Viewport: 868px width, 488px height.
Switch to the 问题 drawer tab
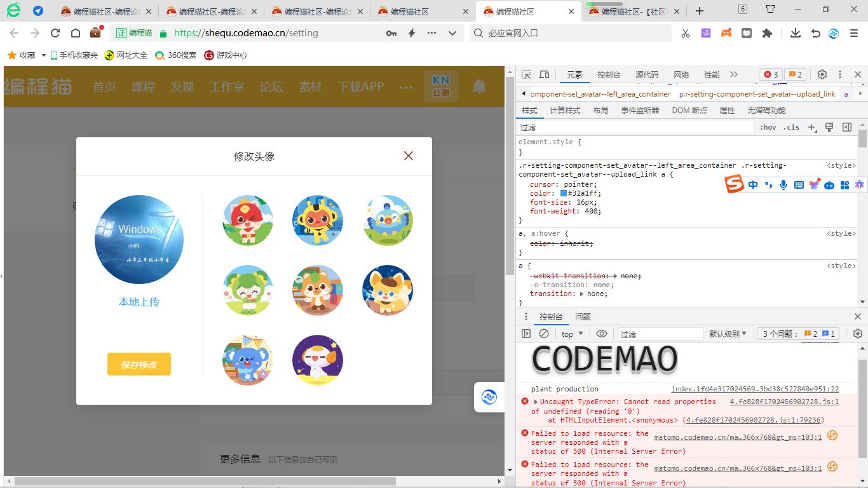pyautogui.click(x=583, y=316)
